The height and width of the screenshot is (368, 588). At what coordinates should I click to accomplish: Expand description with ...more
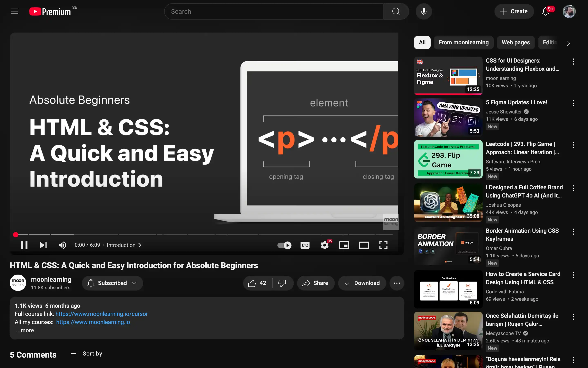click(25, 330)
